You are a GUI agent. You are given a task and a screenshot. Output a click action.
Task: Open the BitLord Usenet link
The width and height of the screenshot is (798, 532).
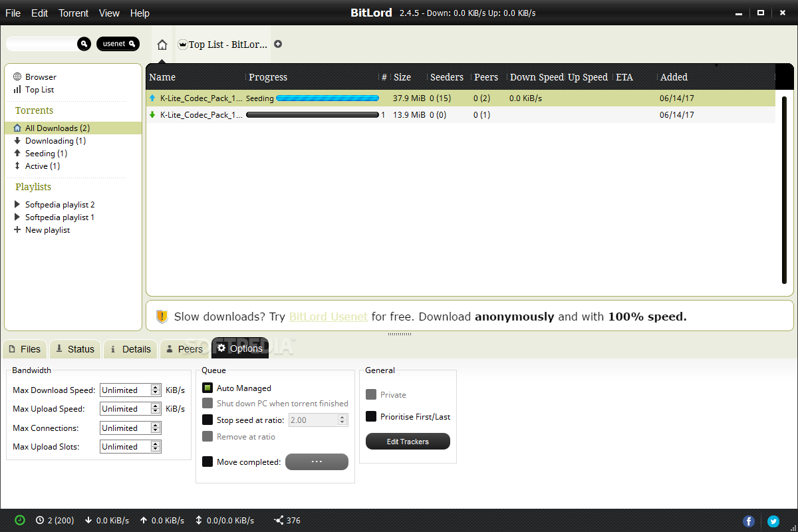[x=329, y=317]
